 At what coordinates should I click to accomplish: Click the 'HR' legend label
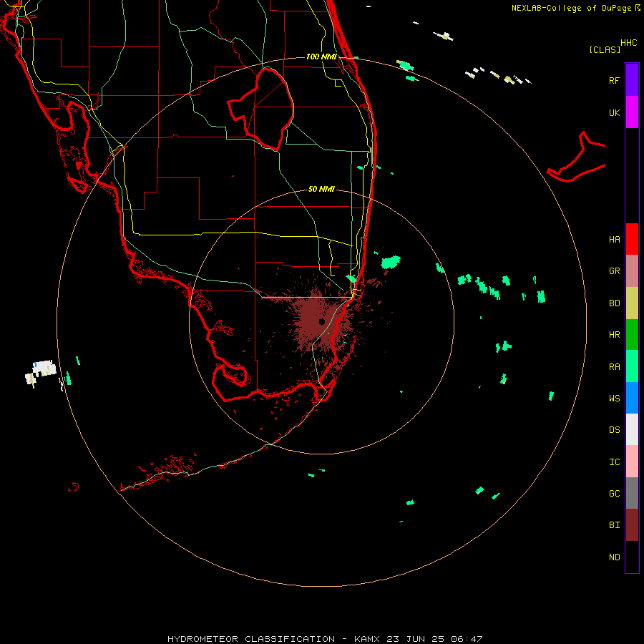coord(614,335)
